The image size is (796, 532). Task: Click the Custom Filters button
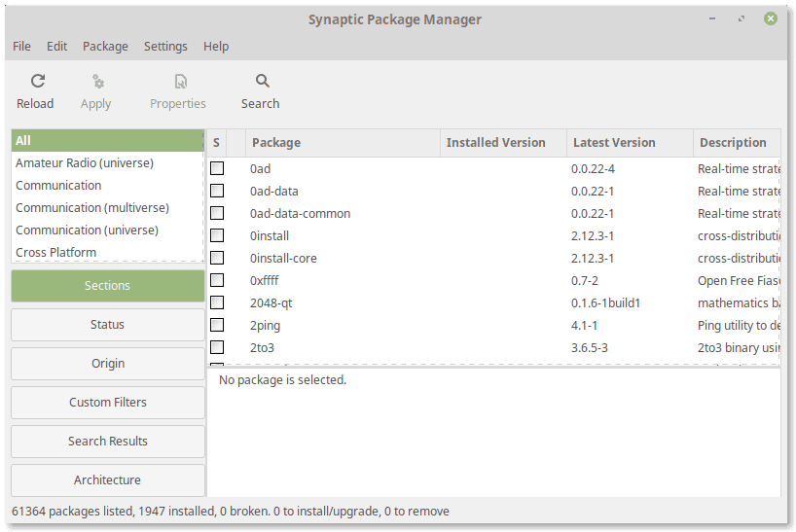point(108,403)
